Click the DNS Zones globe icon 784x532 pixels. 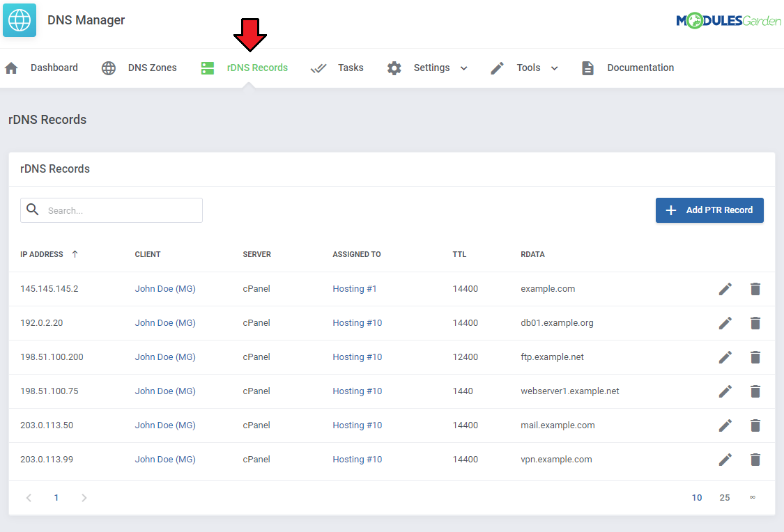pos(109,68)
